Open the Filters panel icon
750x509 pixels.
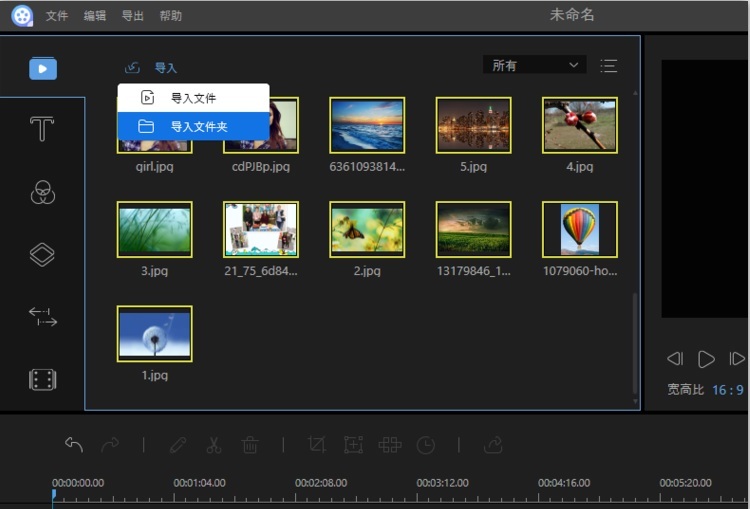pyautogui.click(x=42, y=193)
